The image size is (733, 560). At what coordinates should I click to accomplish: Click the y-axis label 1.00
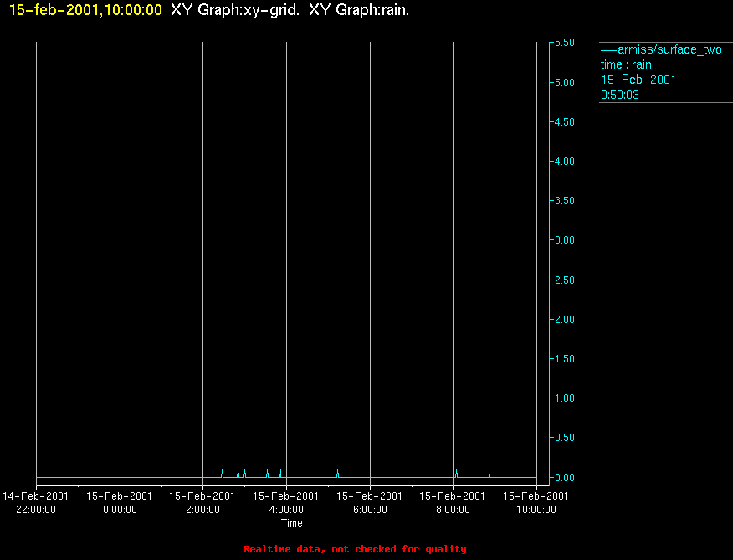(x=564, y=398)
